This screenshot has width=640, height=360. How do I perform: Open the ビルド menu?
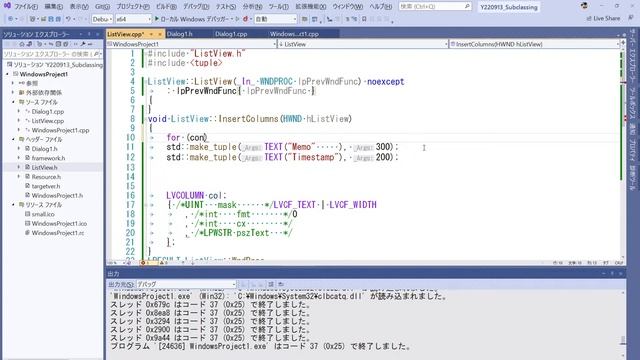click(166, 7)
